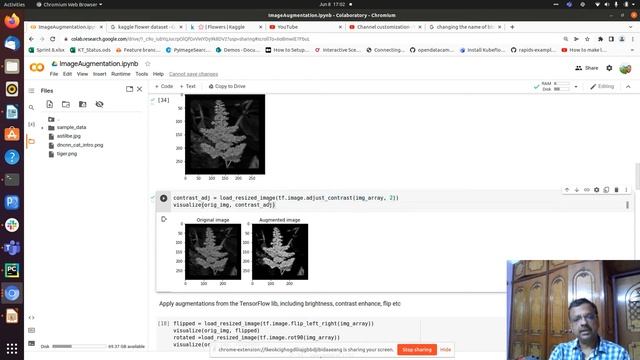Select the Files folder icon in sidebar
The image size is (640, 360).
pos(31,141)
